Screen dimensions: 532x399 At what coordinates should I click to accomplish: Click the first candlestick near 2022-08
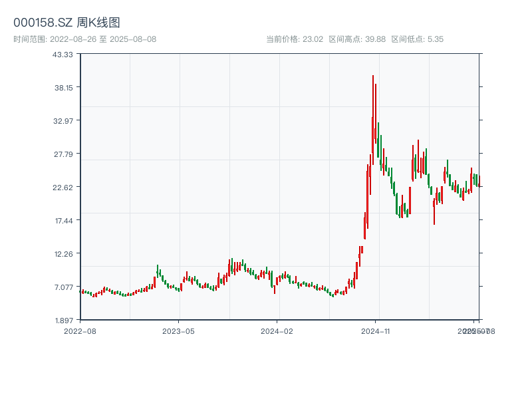(82, 291)
